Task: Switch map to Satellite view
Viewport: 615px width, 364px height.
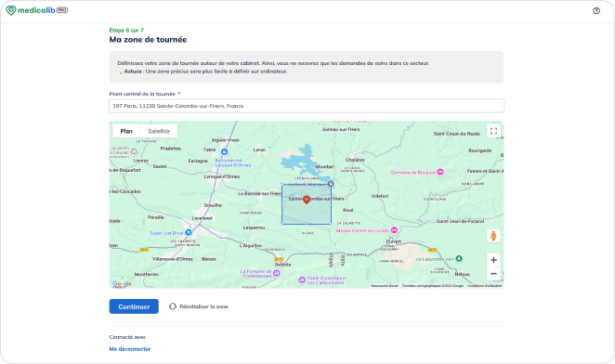Action: tap(159, 131)
